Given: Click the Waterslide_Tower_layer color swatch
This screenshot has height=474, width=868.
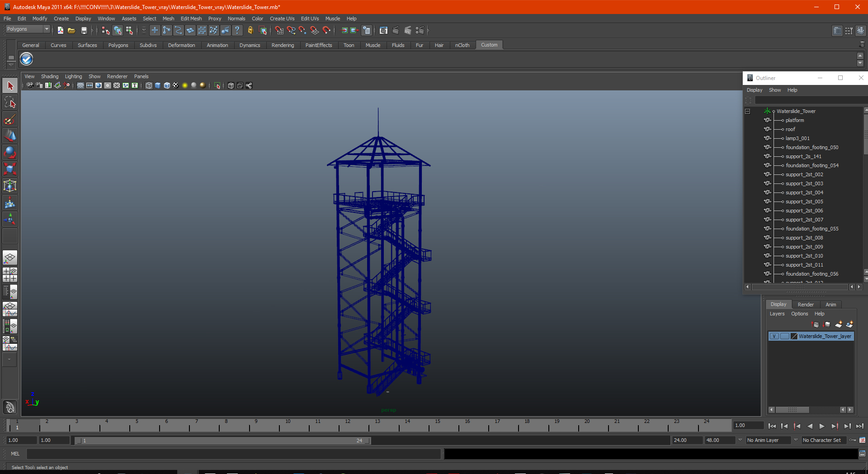Looking at the screenshot, I should click(794, 336).
